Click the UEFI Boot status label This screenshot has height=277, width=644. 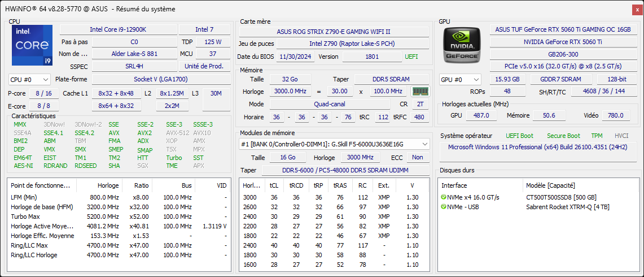click(520, 136)
